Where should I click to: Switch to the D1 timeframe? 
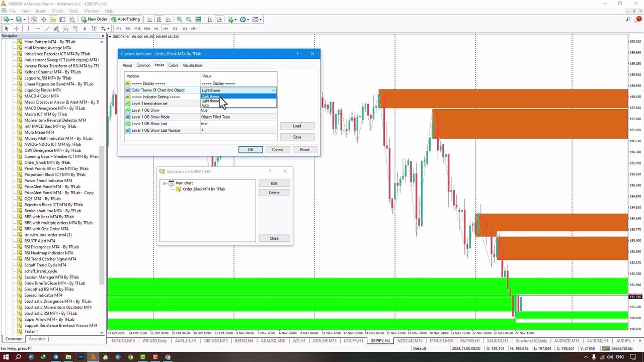[x=175, y=29]
